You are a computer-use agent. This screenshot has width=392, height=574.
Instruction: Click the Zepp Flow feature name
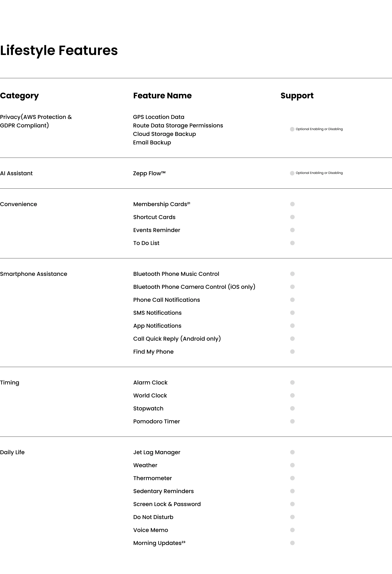tap(149, 173)
